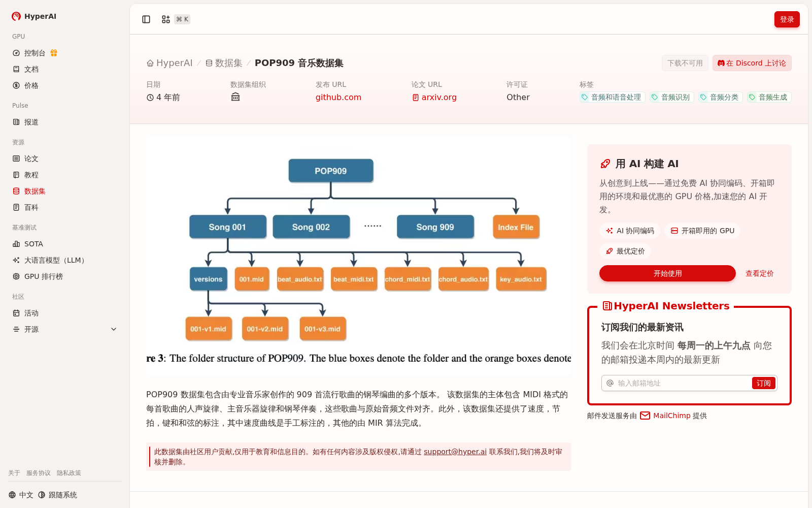812x508 pixels.
Task: Open GPU 排行榜 in the sidebar
Action: [x=65, y=276]
